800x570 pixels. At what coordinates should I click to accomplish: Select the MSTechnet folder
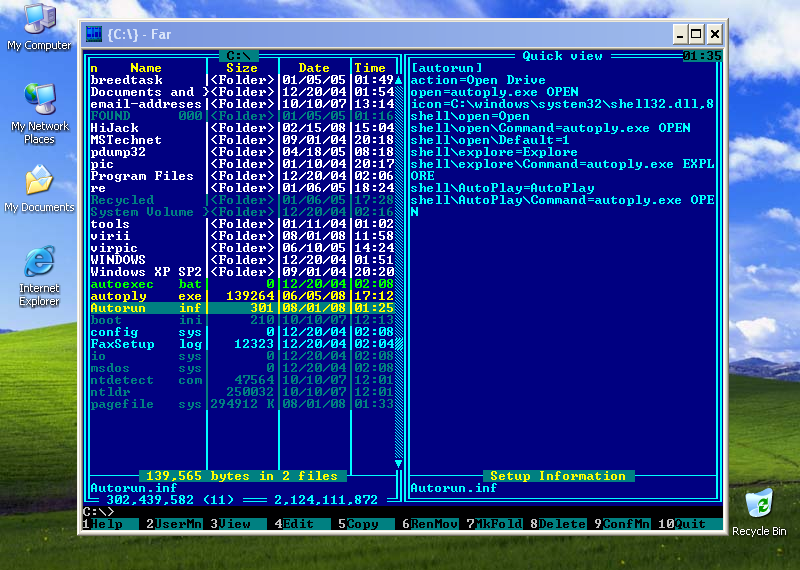pos(242,140)
